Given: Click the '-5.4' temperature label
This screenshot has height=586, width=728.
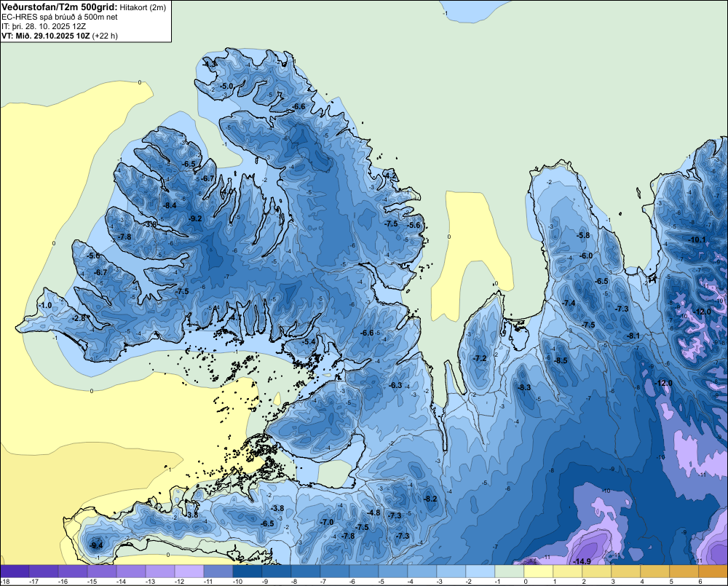Looking at the screenshot, I should (309, 341).
